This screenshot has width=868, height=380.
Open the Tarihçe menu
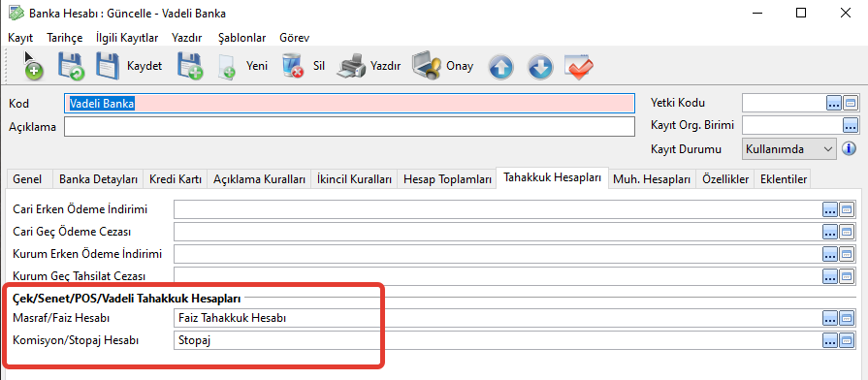click(x=65, y=38)
